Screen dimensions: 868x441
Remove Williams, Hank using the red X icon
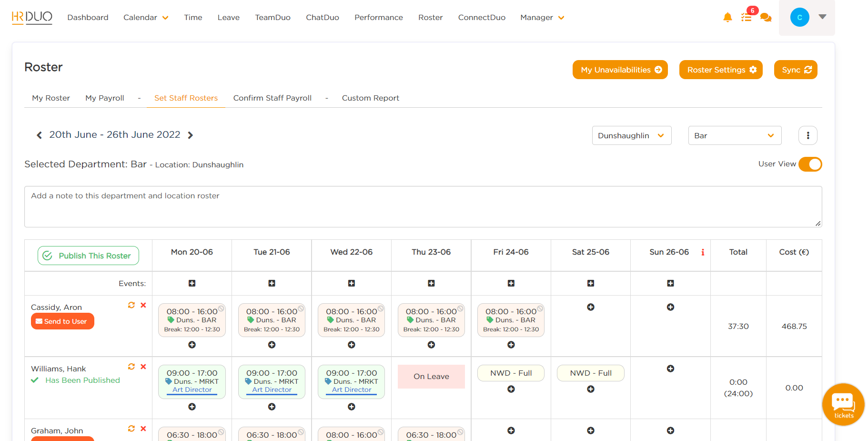click(143, 367)
